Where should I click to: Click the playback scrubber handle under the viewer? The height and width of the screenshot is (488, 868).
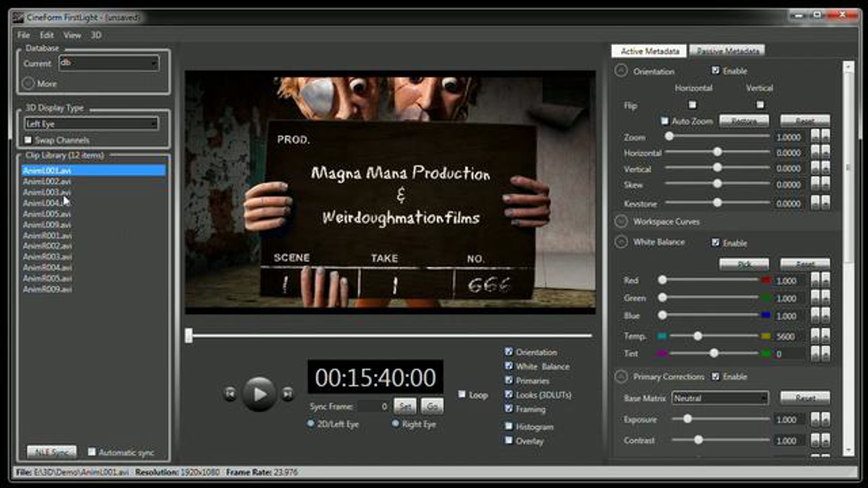point(188,335)
